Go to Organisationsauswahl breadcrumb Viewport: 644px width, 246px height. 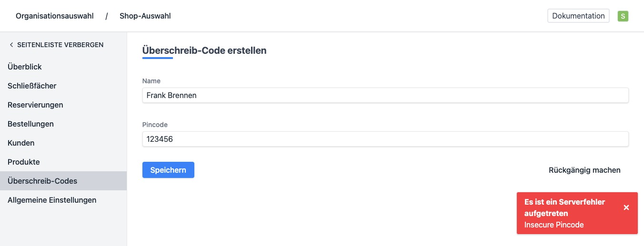click(55, 16)
